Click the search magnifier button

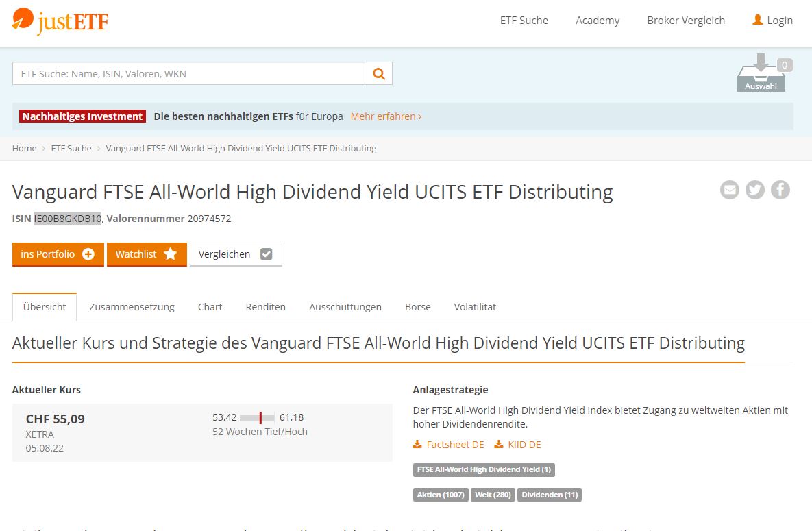tap(378, 73)
